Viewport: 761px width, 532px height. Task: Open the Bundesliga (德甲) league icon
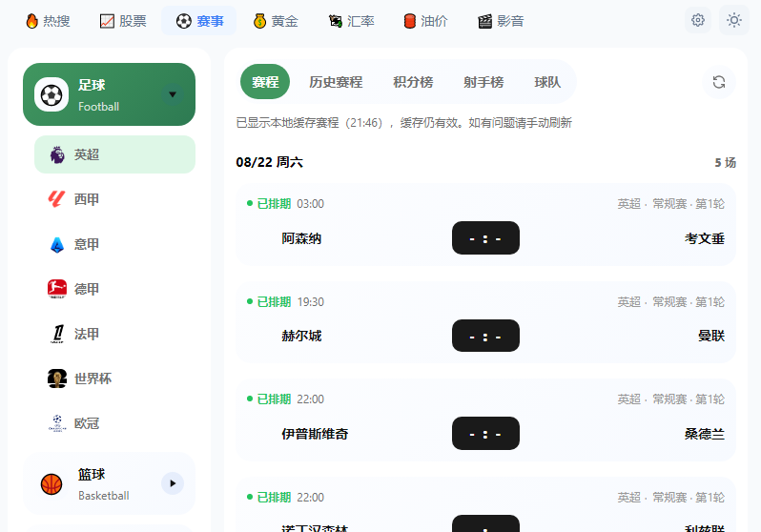point(57,289)
